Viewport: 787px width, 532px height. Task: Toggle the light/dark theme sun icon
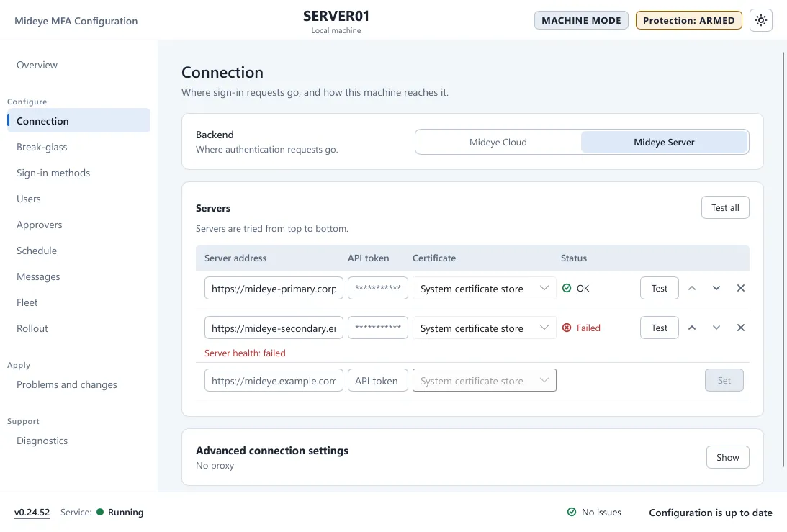coord(761,21)
